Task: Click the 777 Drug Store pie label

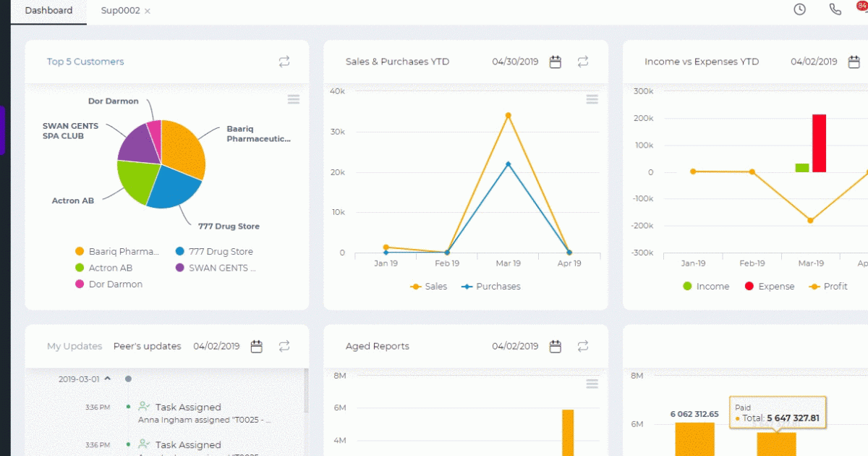Action: pos(229,227)
